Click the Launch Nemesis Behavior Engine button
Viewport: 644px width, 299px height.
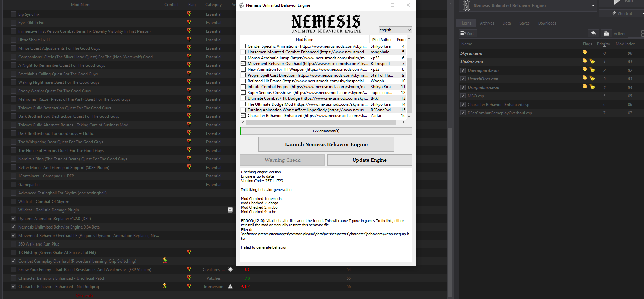tap(326, 144)
